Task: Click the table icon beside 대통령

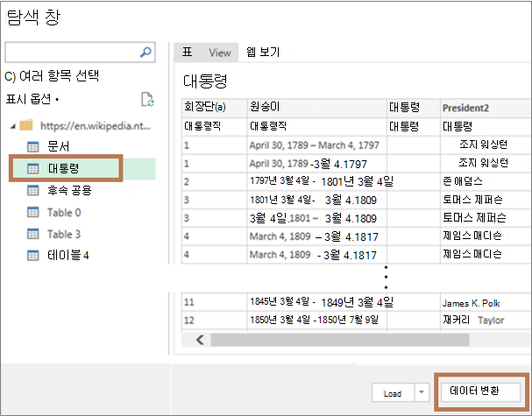Action: [33, 168]
